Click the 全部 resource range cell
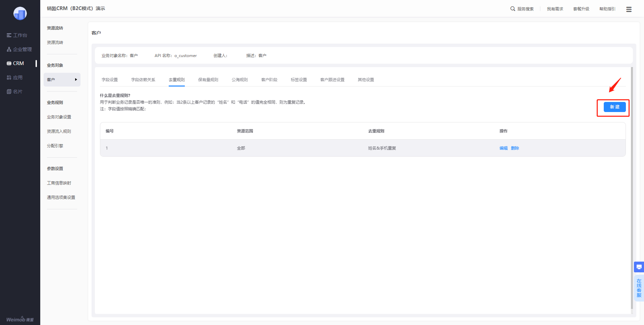 click(x=241, y=148)
